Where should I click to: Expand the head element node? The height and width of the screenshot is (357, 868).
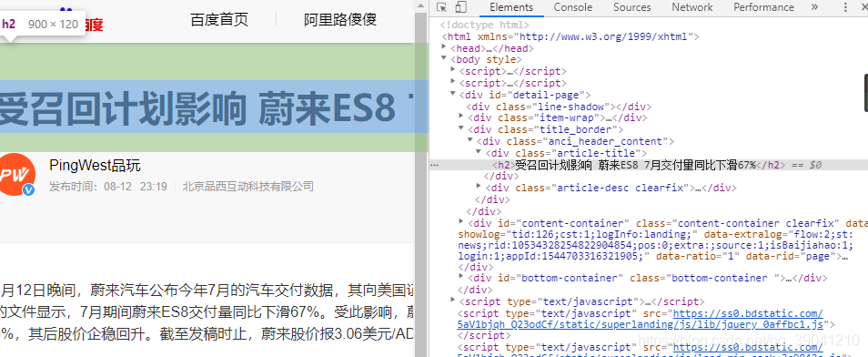tap(445, 47)
